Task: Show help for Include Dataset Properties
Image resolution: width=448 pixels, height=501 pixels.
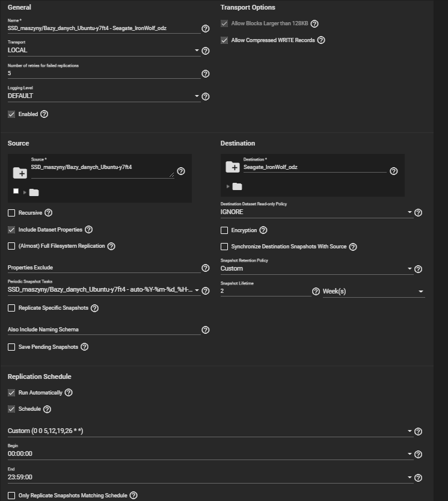Action: tap(88, 229)
